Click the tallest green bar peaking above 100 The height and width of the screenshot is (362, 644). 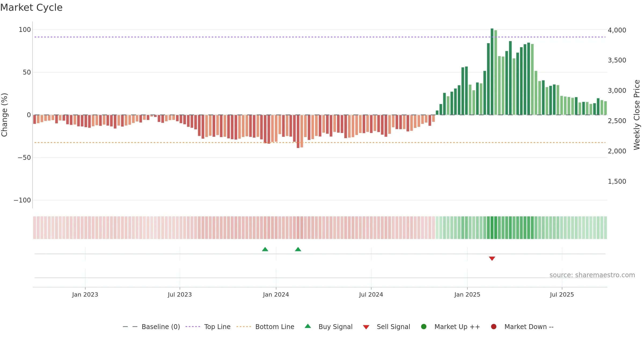point(492,72)
